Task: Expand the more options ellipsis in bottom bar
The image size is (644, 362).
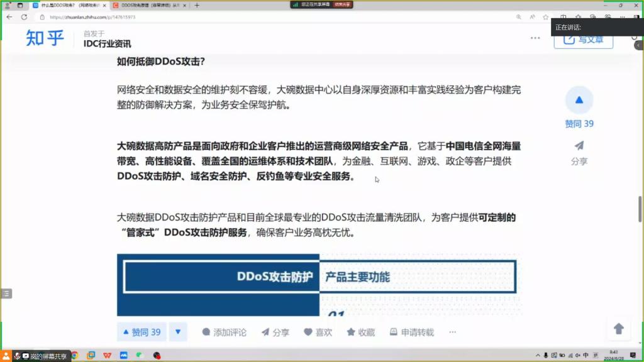Action: click(452, 332)
